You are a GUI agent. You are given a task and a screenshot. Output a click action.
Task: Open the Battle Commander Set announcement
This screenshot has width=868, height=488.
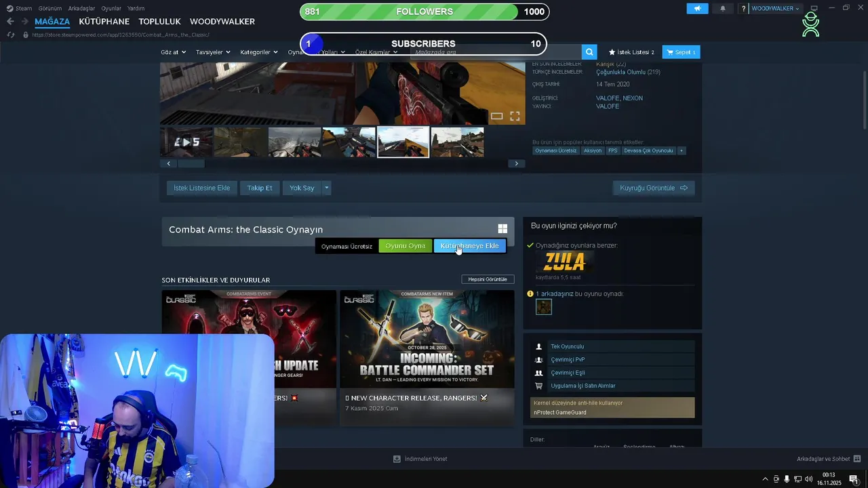coord(427,358)
